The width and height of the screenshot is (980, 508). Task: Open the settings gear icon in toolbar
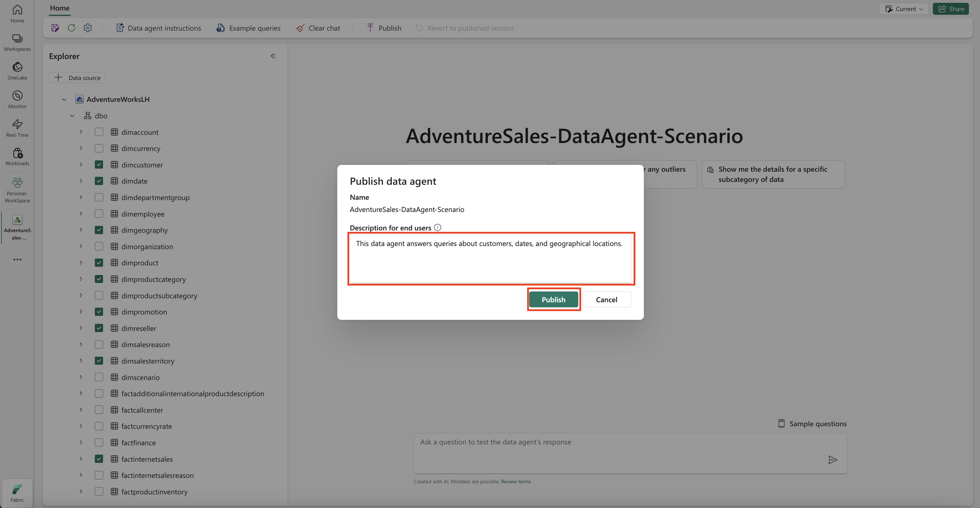click(x=88, y=28)
